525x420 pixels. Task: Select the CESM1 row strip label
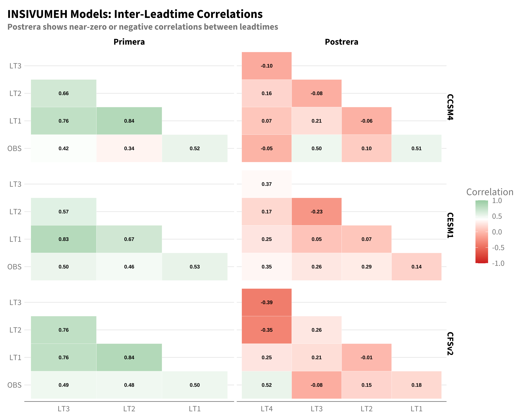tap(450, 225)
